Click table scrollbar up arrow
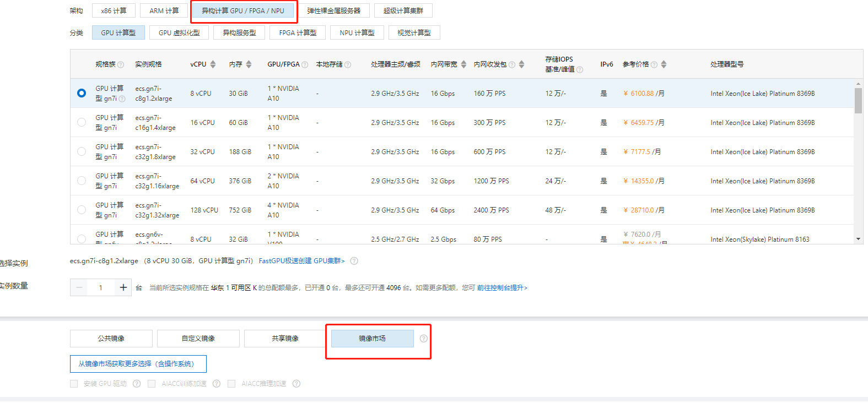868x403 pixels. click(858, 84)
